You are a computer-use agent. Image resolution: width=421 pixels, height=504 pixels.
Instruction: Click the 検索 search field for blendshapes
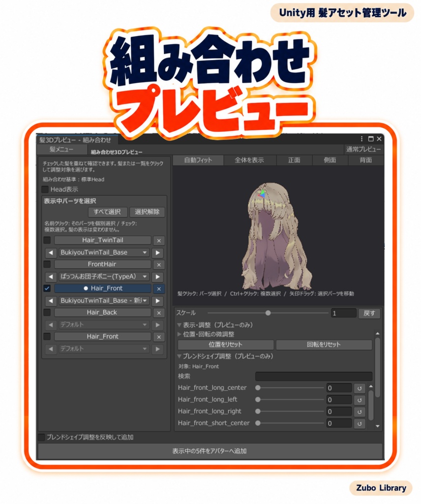(314, 377)
